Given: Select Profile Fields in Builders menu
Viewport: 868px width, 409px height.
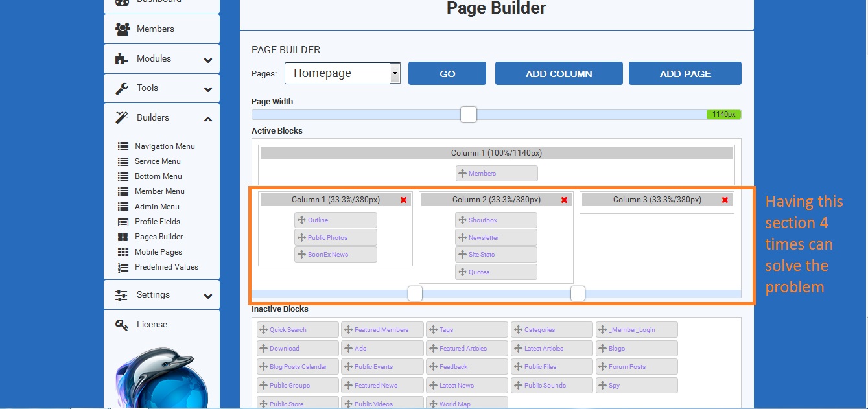Looking at the screenshot, I should pyautogui.click(x=158, y=222).
